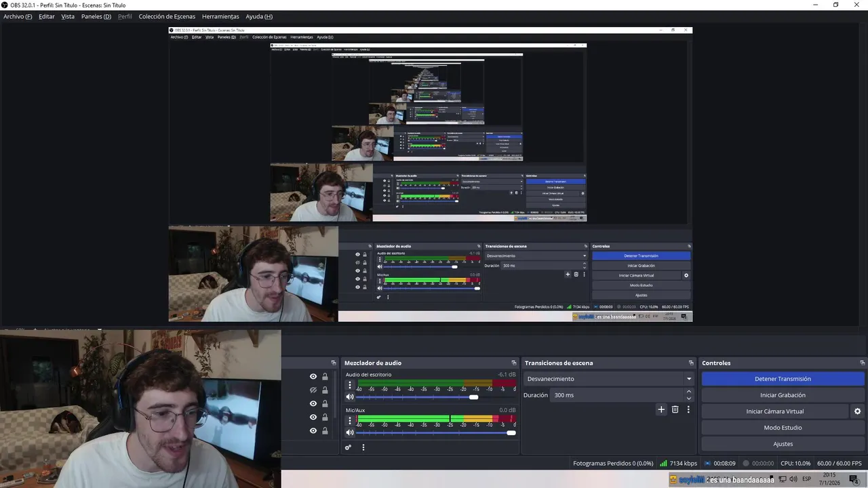This screenshot has height=488, width=868.
Task: Open transition properties three-dot menu
Action: point(688,409)
